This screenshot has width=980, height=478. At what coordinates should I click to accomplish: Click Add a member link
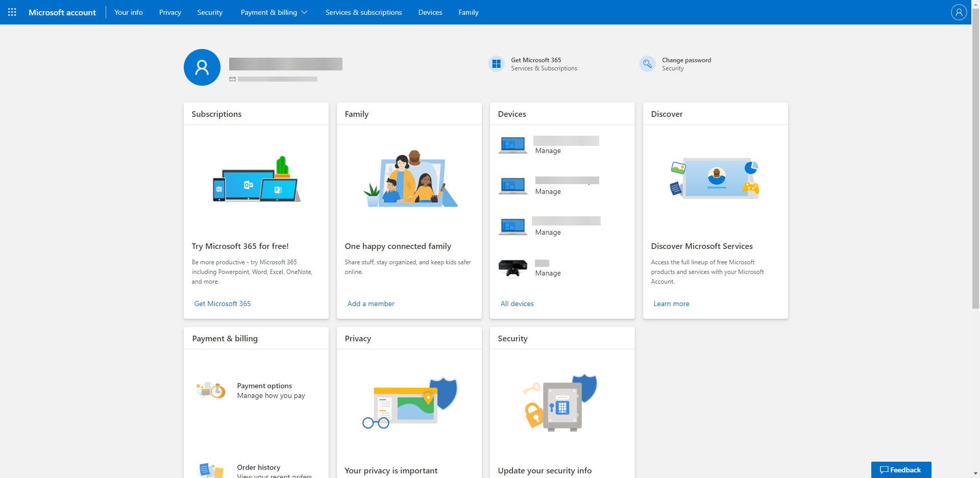pyautogui.click(x=371, y=304)
